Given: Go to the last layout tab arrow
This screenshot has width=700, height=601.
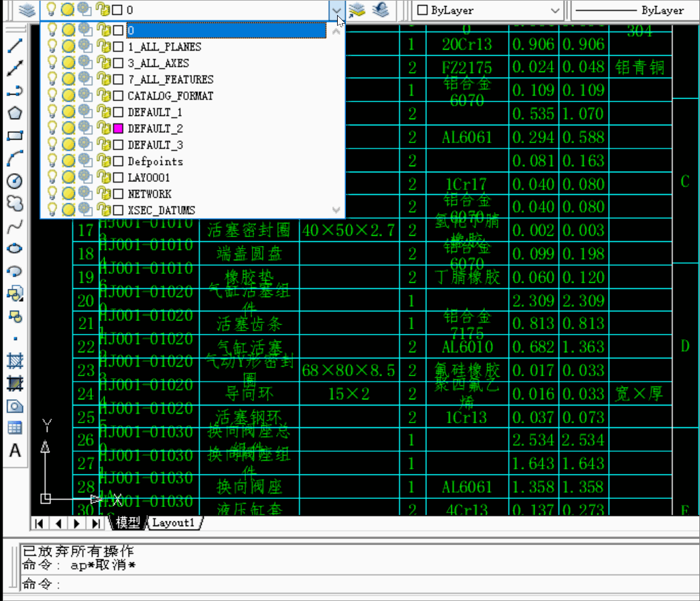Looking at the screenshot, I should coord(95,523).
